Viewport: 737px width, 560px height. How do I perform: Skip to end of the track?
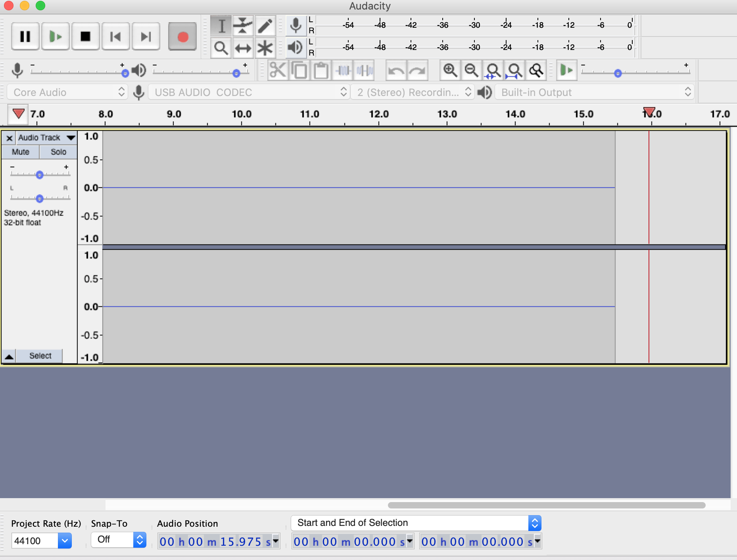[x=146, y=36]
